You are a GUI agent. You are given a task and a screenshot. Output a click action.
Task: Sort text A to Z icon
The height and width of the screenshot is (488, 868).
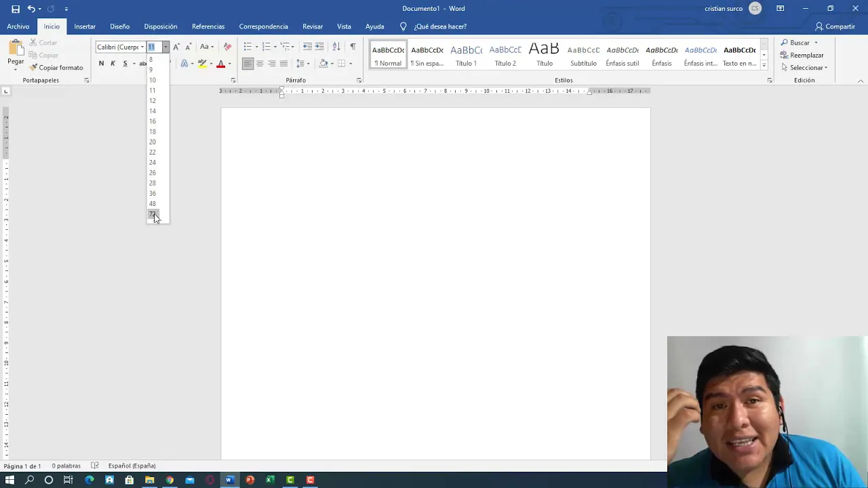336,47
